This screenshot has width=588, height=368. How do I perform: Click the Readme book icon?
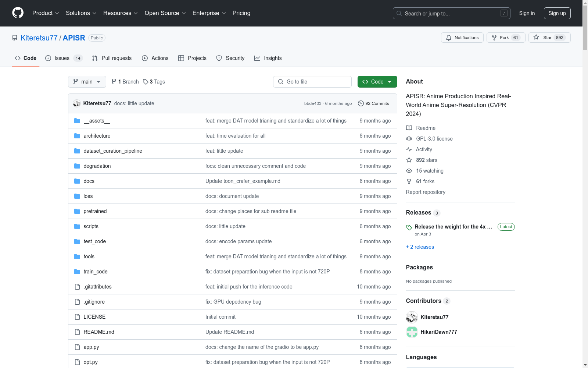[409, 128]
